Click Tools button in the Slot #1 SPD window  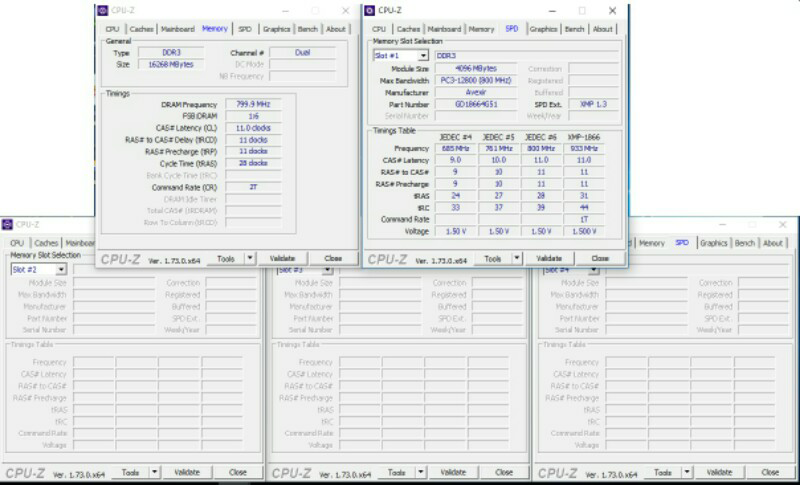[x=492, y=259]
